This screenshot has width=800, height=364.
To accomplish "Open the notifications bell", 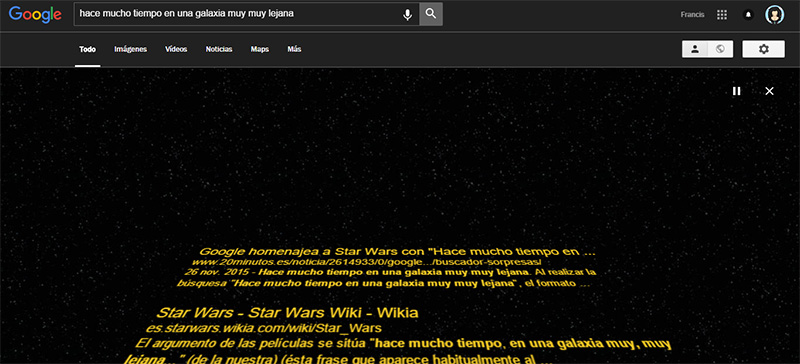I will click(748, 15).
